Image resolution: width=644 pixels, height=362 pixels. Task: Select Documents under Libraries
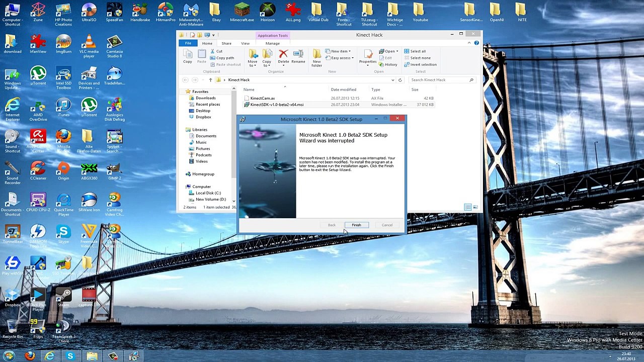pos(206,136)
